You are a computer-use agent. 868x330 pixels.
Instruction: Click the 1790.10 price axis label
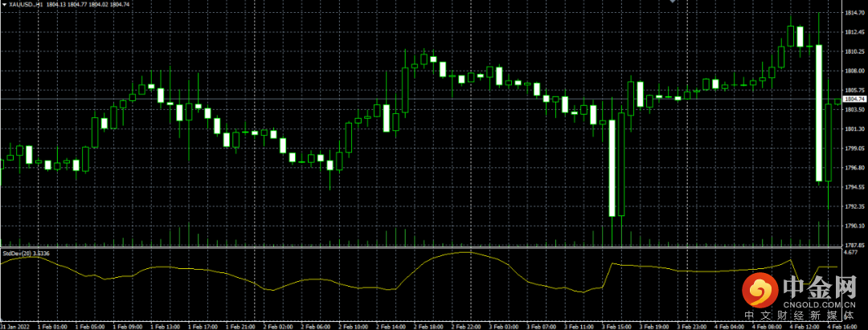[x=856, y=226]
